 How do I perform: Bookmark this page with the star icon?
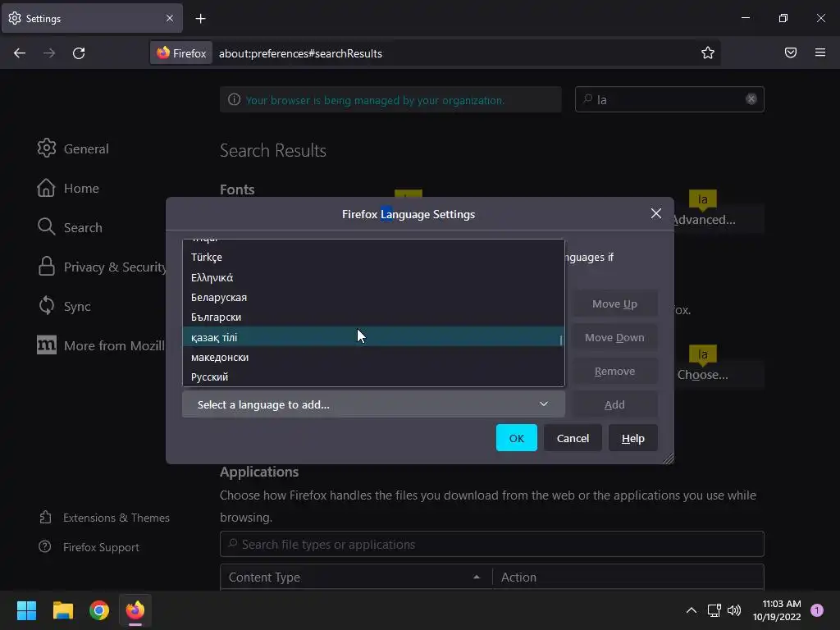pyautogui.click(x=708, y=52)
